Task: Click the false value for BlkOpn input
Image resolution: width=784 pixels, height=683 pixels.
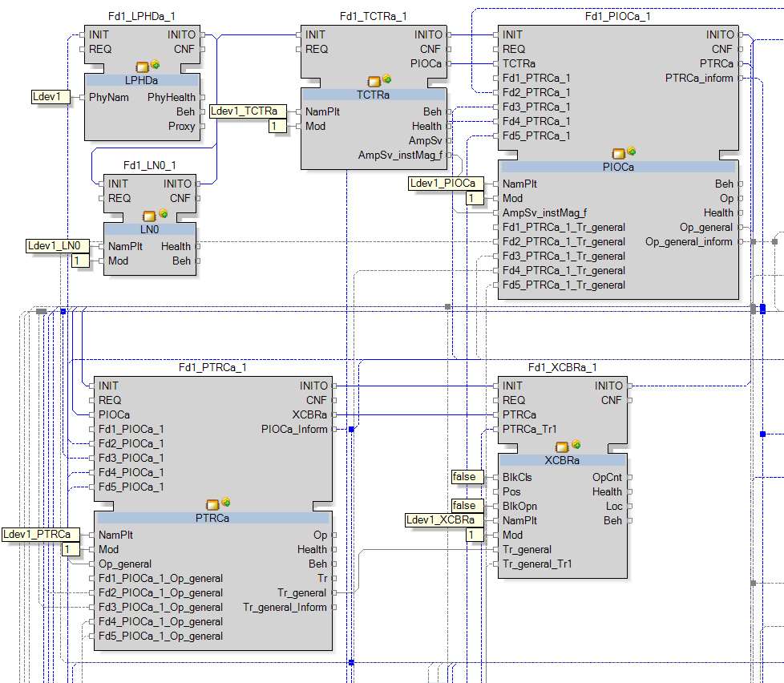Action: tap(466, 506)
